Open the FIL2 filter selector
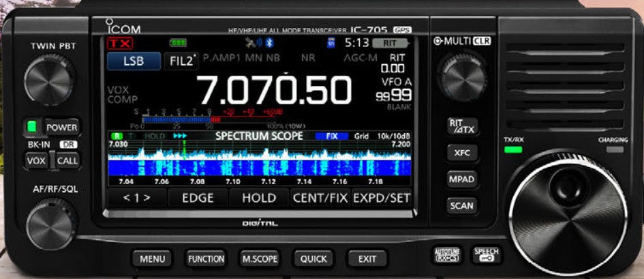This screenshot has height=279, width=644. point(181,61)
